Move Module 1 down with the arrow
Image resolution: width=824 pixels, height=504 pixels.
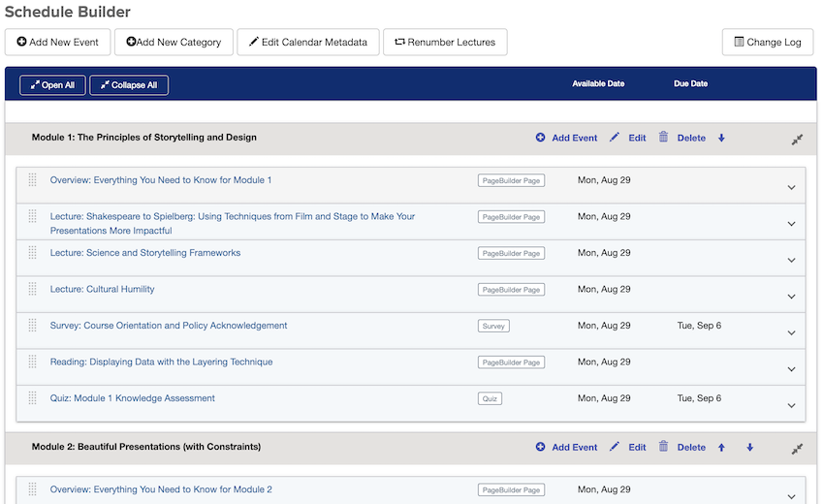click(721, 138)
